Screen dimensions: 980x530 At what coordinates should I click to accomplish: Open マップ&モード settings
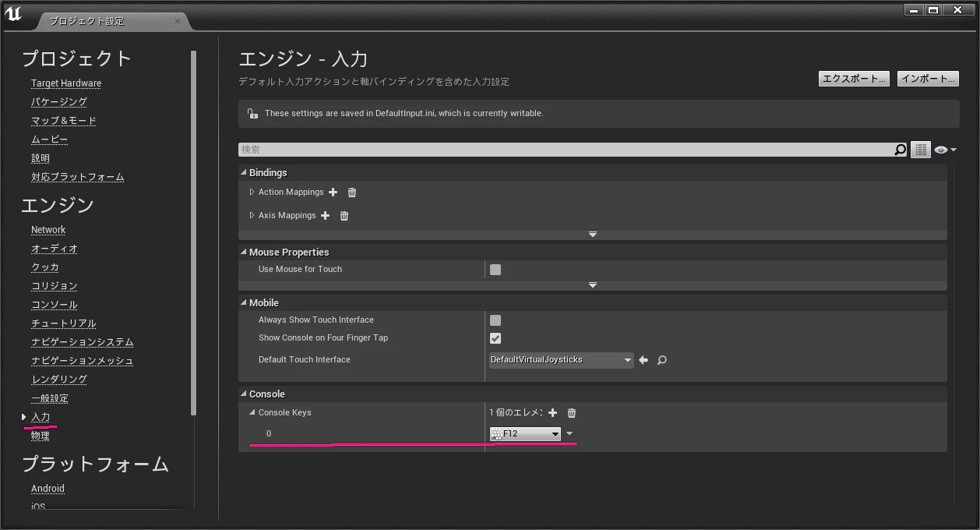(64, 121)
